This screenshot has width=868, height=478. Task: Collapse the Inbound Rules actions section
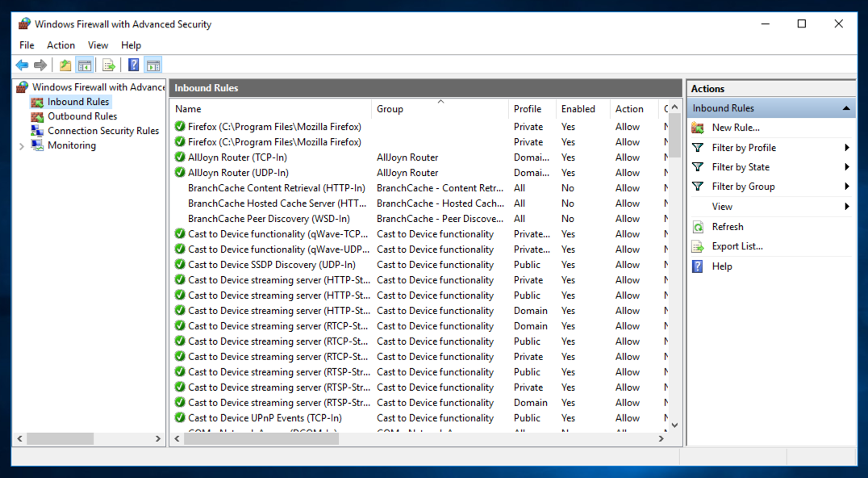(846, 108)
